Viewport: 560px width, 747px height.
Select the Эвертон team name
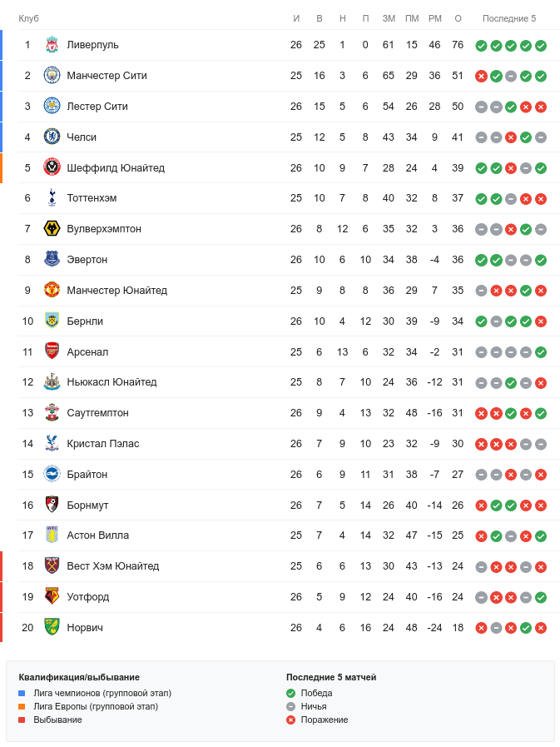pos(87,260)
